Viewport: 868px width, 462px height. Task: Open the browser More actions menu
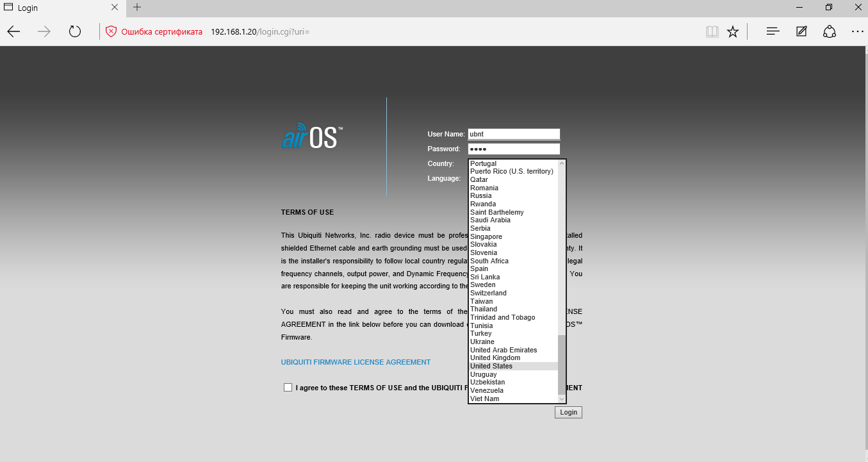(x=858, y=31)
